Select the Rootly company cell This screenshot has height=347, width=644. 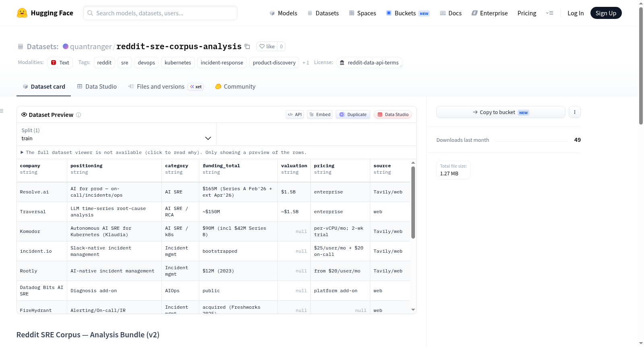pos(42,271)
